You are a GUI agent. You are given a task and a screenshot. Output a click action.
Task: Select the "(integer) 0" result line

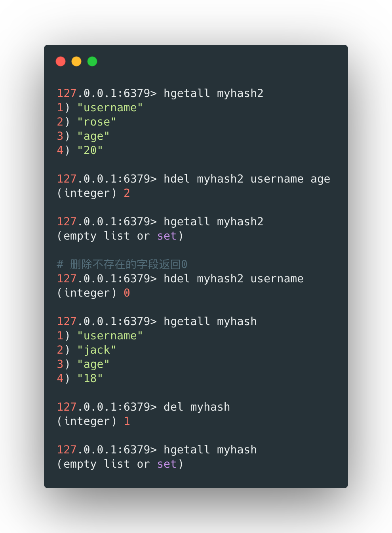coord(93,293)
